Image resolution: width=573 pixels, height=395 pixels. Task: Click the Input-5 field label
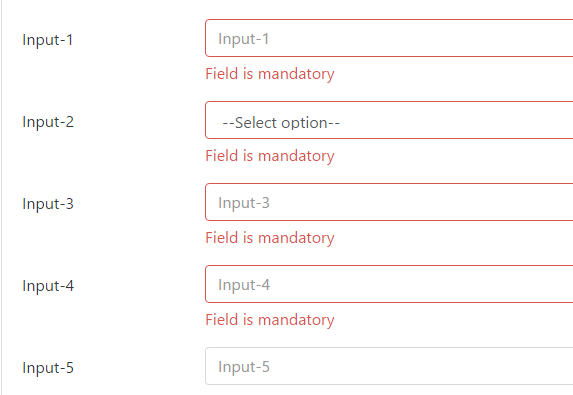pos(48,368)
